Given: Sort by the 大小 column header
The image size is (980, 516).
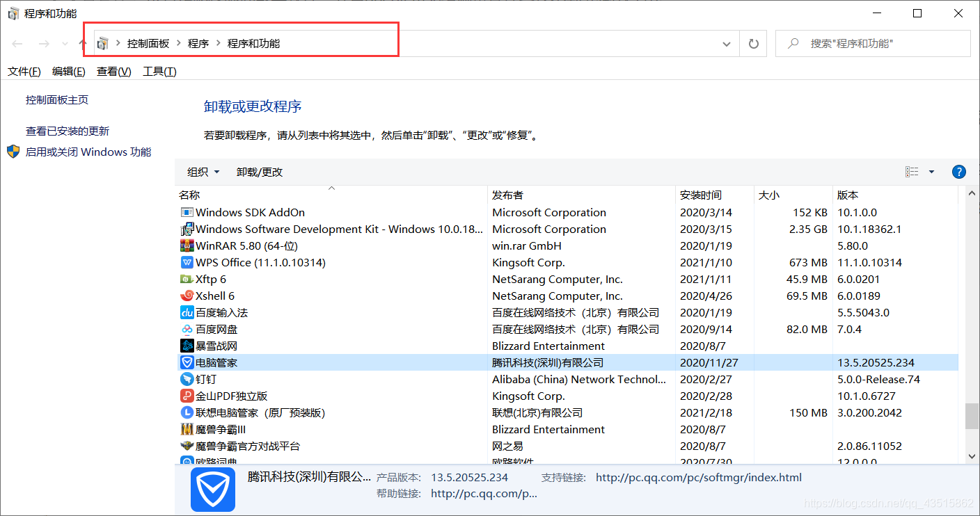Looking at the screenshot, I should (793, 195).
